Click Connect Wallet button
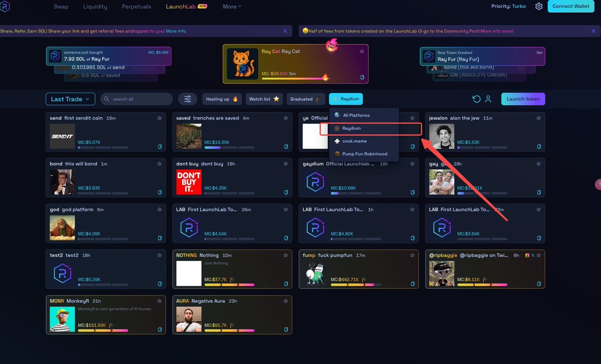The image size is (601, 364). click(x=570, y=7)
